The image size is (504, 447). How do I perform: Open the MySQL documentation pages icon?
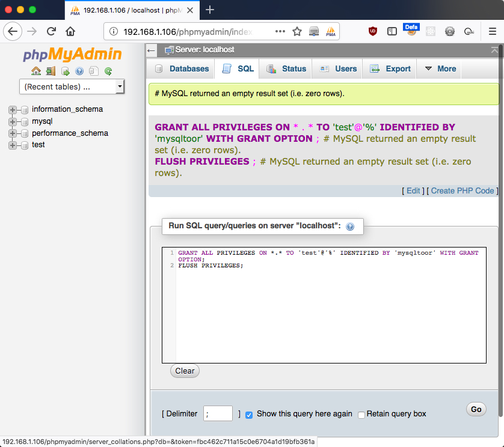pos(94,71)
